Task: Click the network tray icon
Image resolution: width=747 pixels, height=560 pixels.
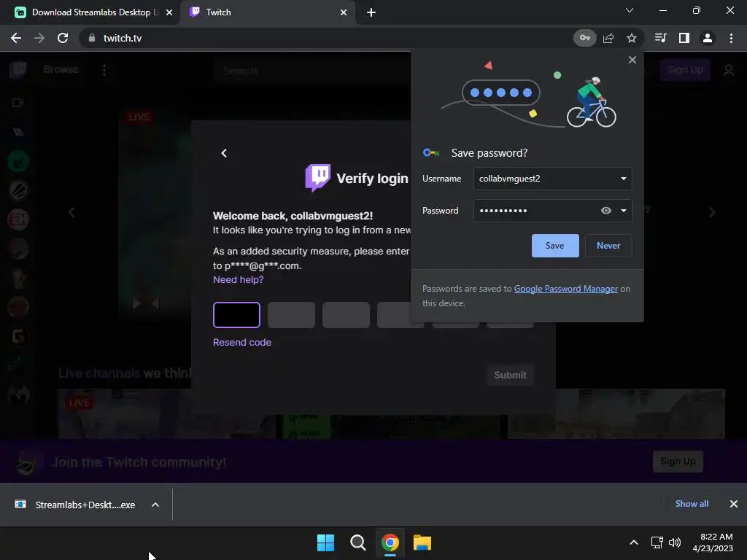Action: (x=657, y=542)
